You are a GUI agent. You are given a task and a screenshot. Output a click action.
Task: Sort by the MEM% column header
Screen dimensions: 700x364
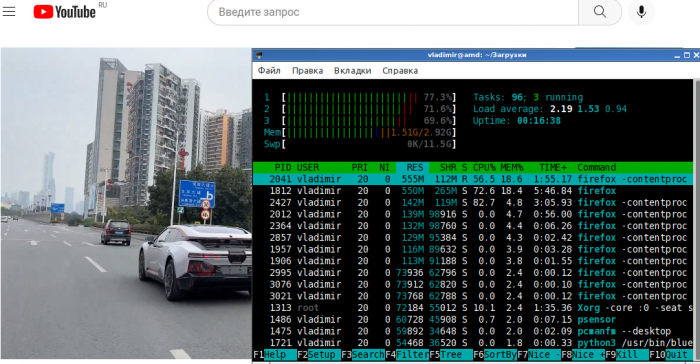(512, 167)
